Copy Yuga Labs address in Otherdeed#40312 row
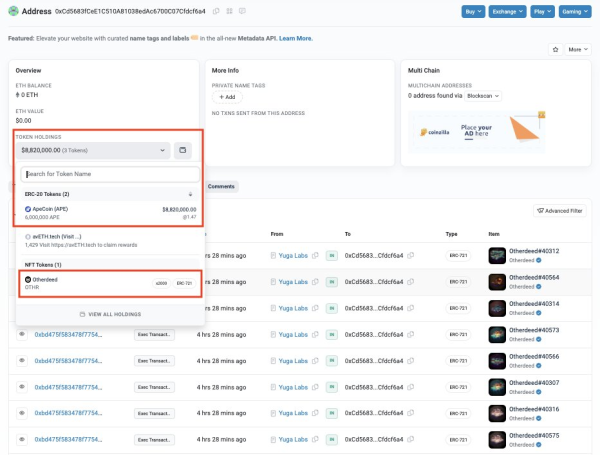The width and height of the screenshot is (600, 455). tap(315, 256)
